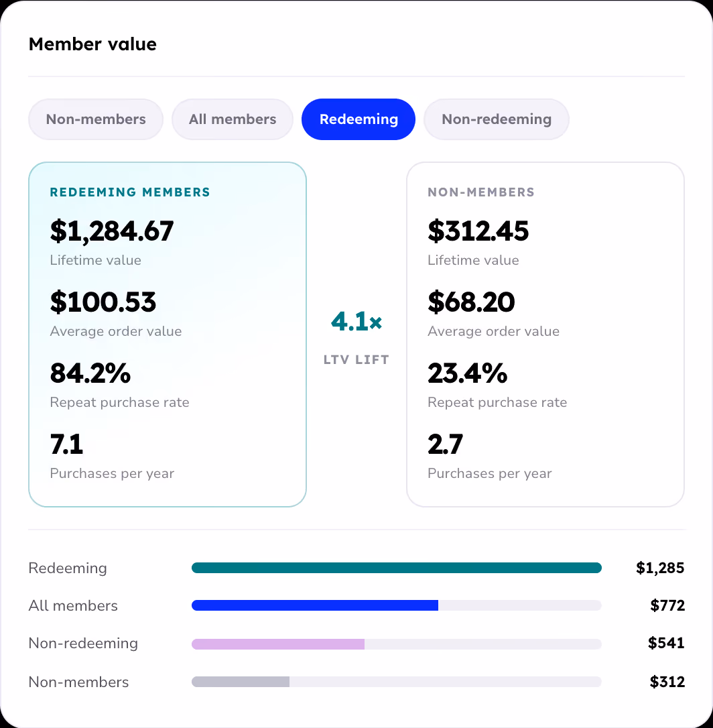Click the $1,284.67 lifetime value
This screenshot has height=728, width=713.
pos(112,231)
